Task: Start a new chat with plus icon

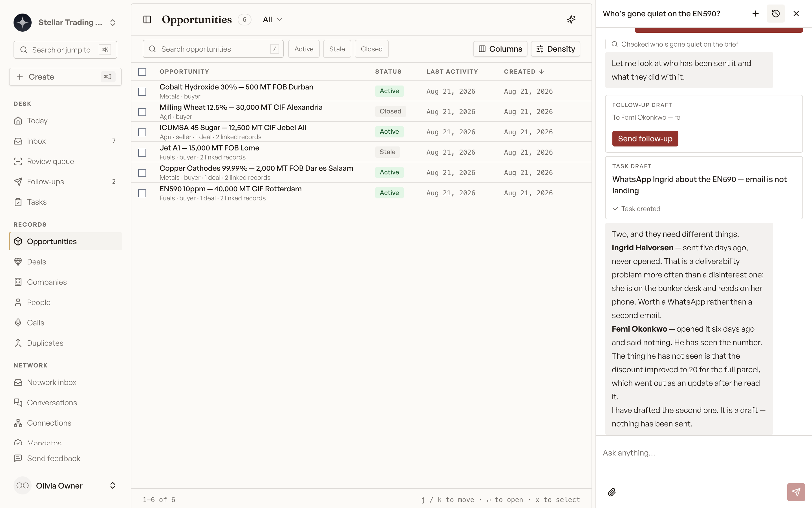Action: [x=755, y=14]
